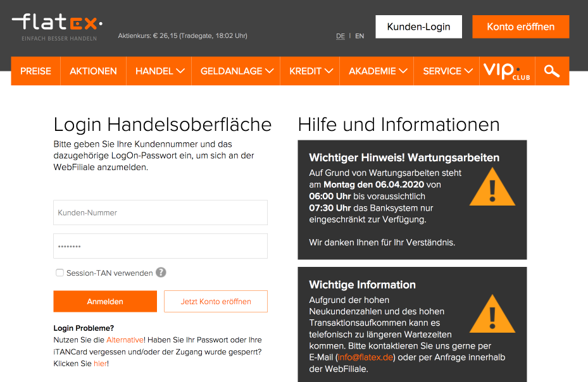Click the 'Login Probleme?' text
588x382 pixels.
(x=84, y=328)
